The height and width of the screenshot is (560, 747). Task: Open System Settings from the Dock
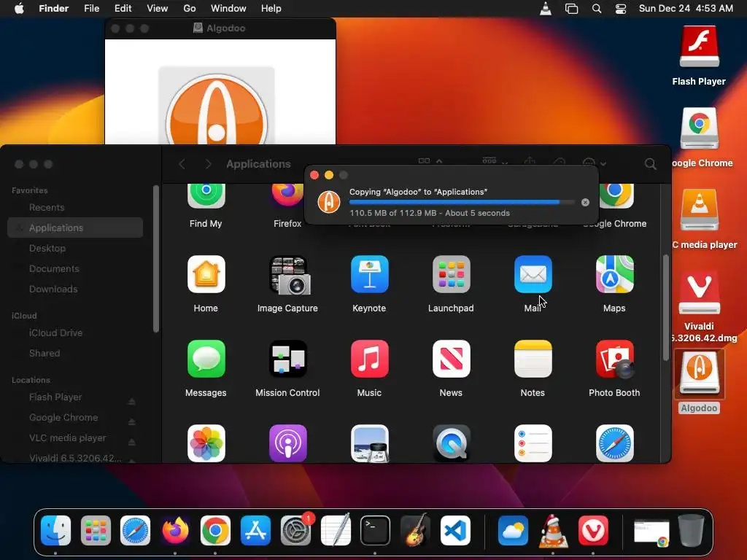(x=296, y=529)
